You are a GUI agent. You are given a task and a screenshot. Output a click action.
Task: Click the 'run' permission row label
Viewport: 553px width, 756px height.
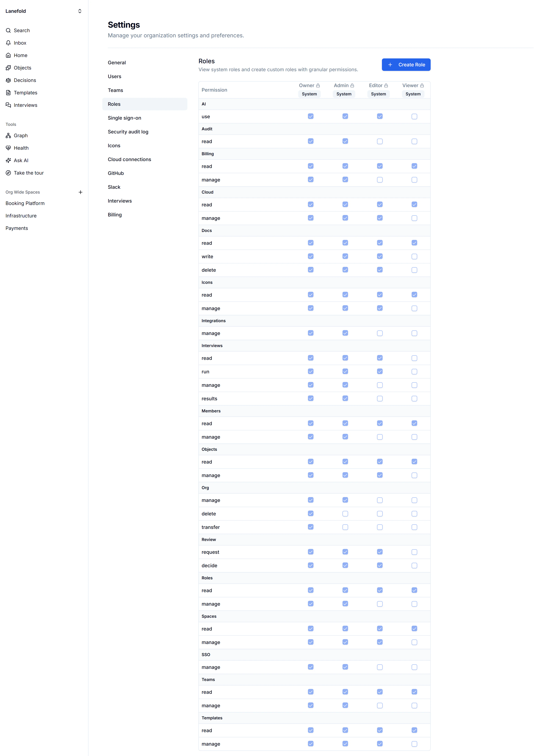pyautogui.click(x=205, y=372)
